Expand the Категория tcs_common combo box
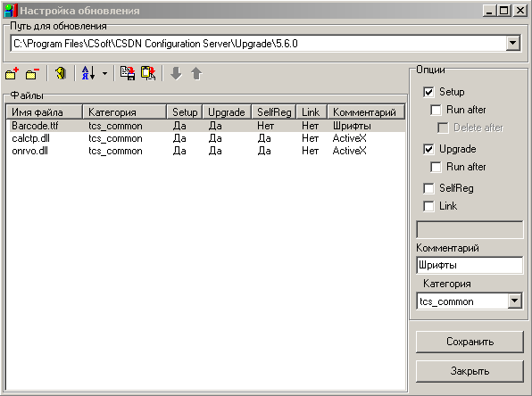Image resolution: width=532 pixels, height=396 pixels. [515, 301]
